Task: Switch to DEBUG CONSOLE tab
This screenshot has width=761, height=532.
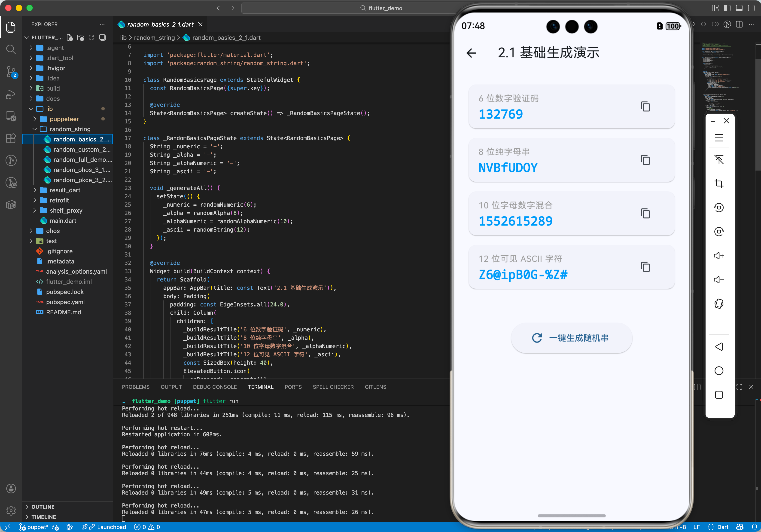Action: 215,387
